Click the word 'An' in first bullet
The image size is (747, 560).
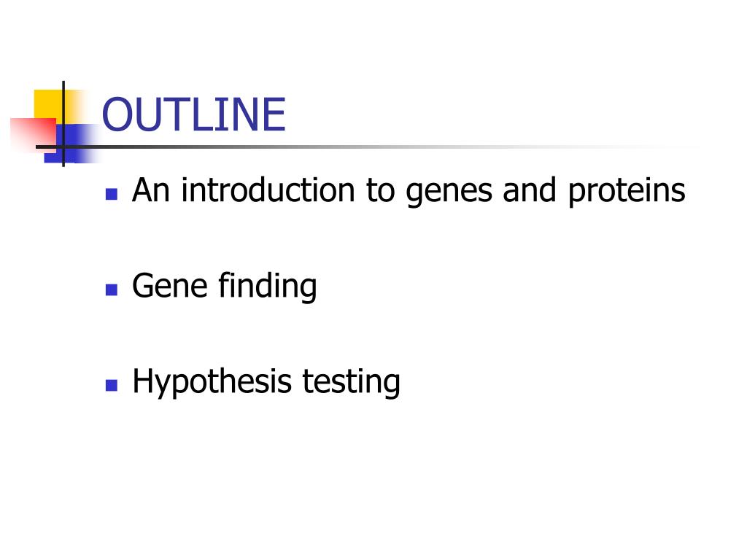(x=151, y=190)
